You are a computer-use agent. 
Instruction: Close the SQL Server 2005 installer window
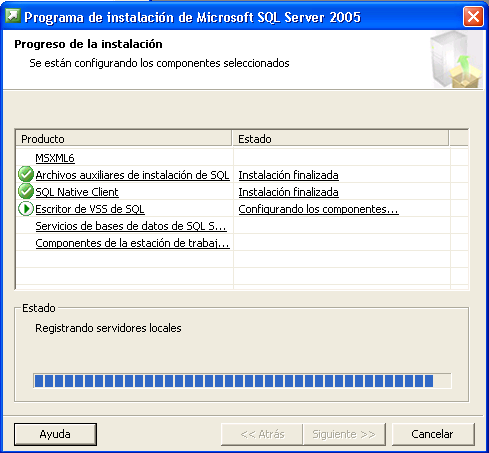(473, 16)
